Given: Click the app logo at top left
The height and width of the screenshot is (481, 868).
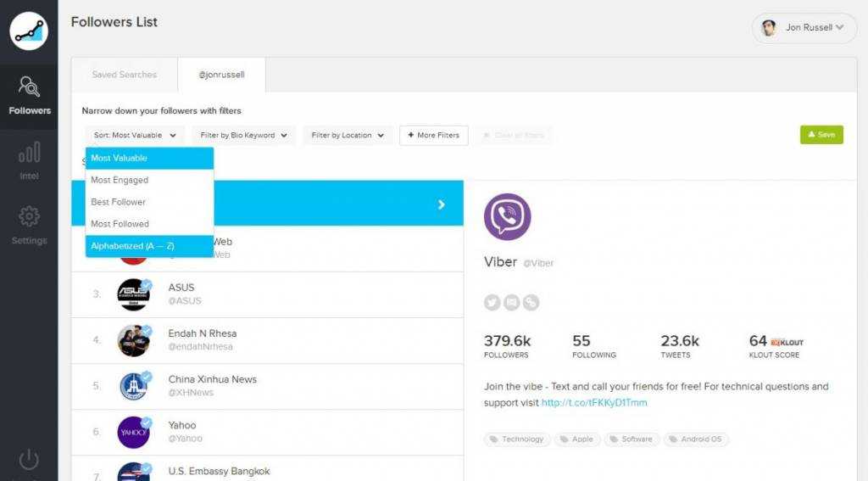Looking at the screenshot, I should 29,31.
